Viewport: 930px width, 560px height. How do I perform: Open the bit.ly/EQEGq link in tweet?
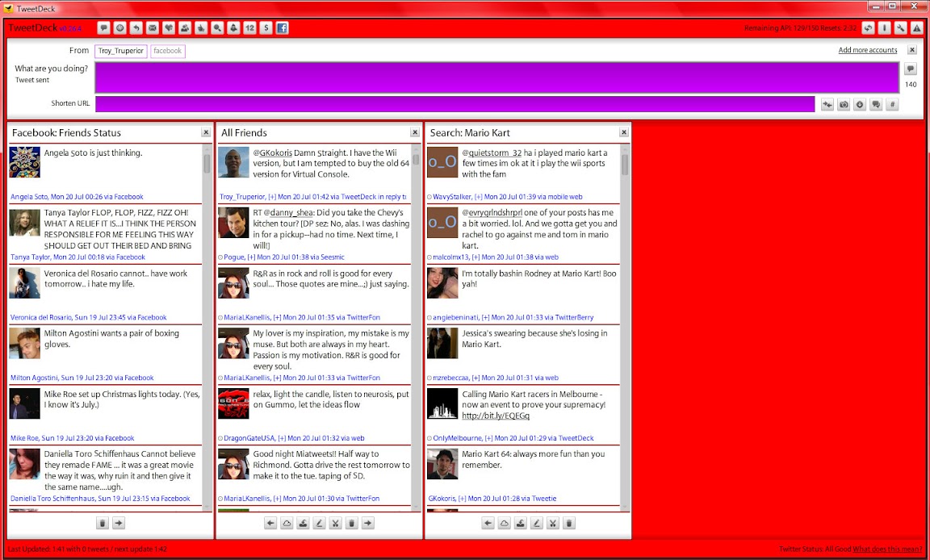[496, 416]
